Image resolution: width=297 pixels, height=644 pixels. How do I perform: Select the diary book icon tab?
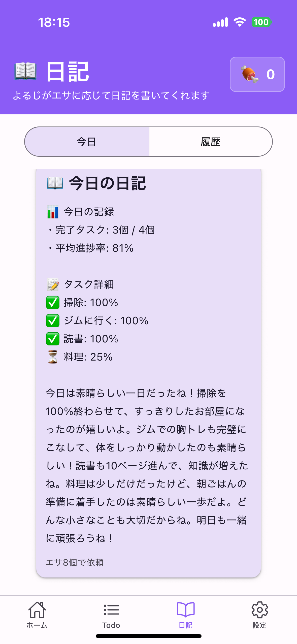[186, 610]
